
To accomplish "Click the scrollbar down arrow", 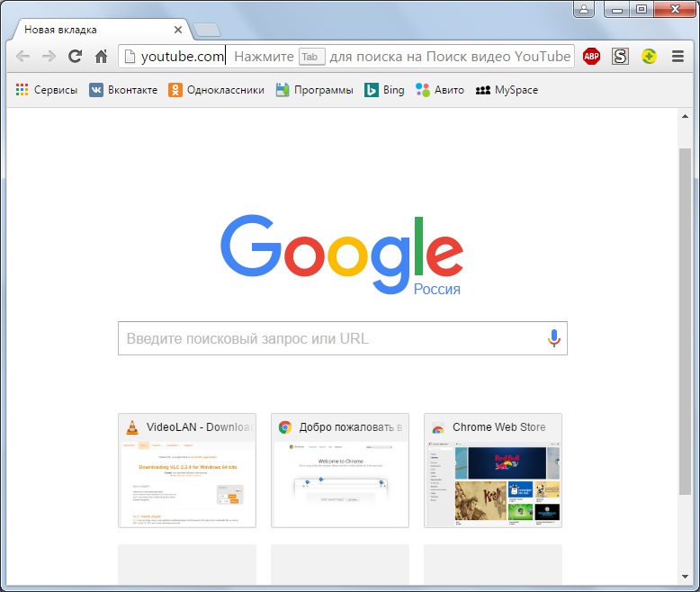I will click(685, 577).
